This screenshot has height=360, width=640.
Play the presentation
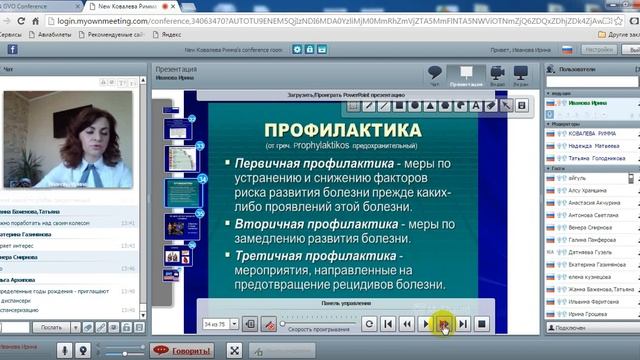coord(426,324)
